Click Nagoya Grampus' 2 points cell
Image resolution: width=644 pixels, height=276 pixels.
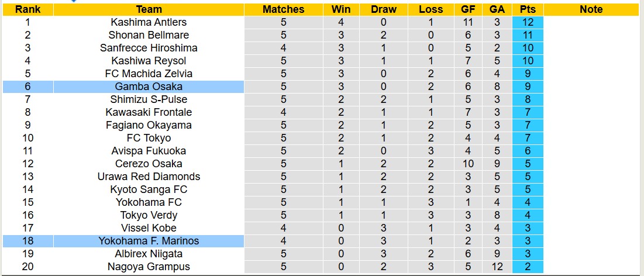click(x=528, y=267)
